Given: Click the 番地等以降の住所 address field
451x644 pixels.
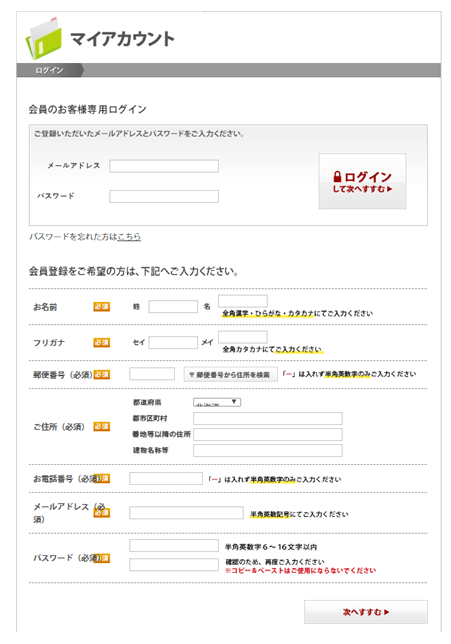Looking at the screenshot, I should coord(268,435).
